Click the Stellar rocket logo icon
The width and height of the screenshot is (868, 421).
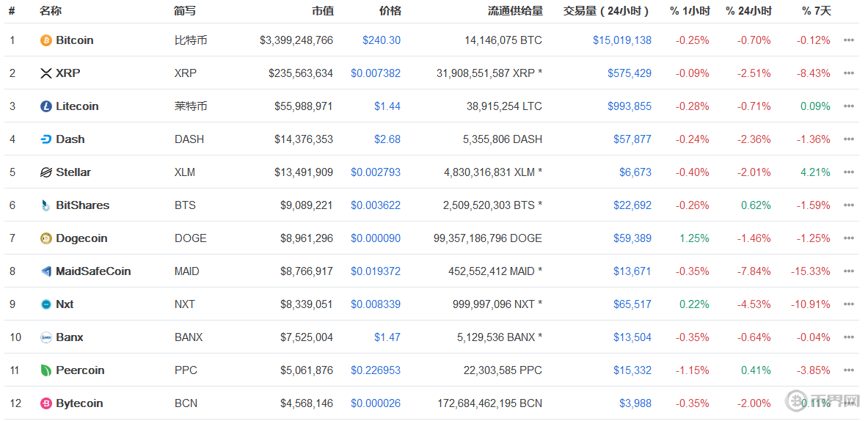point(46,172)
